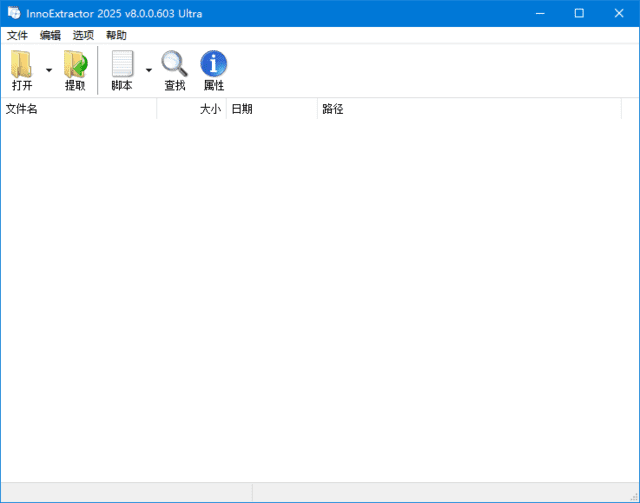
Task: Open the 帮助 (Help) menu
Action: click(x=116, y=35)
